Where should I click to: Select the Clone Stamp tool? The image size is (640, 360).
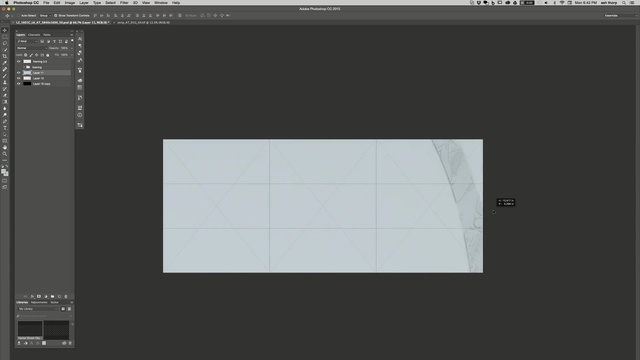coord(5,82)
